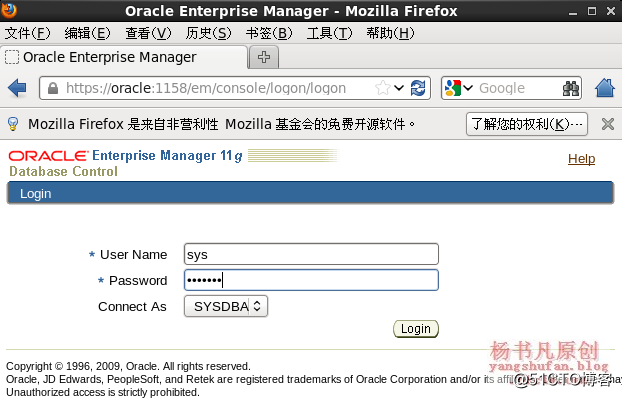The height and width of the screenshot is (398, 622).
Task: Select the Oracle Enterprise Manager tab
Action: tap(124, 57)
